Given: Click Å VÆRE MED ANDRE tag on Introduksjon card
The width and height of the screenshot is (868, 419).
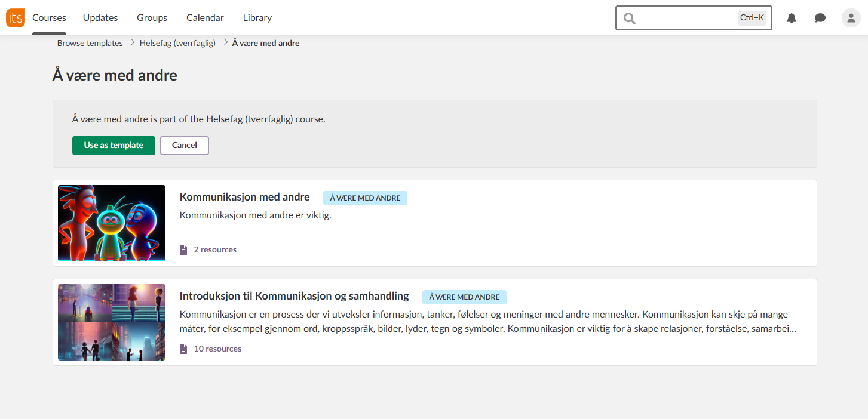Looking at the screenshot, I should [464, 297].
